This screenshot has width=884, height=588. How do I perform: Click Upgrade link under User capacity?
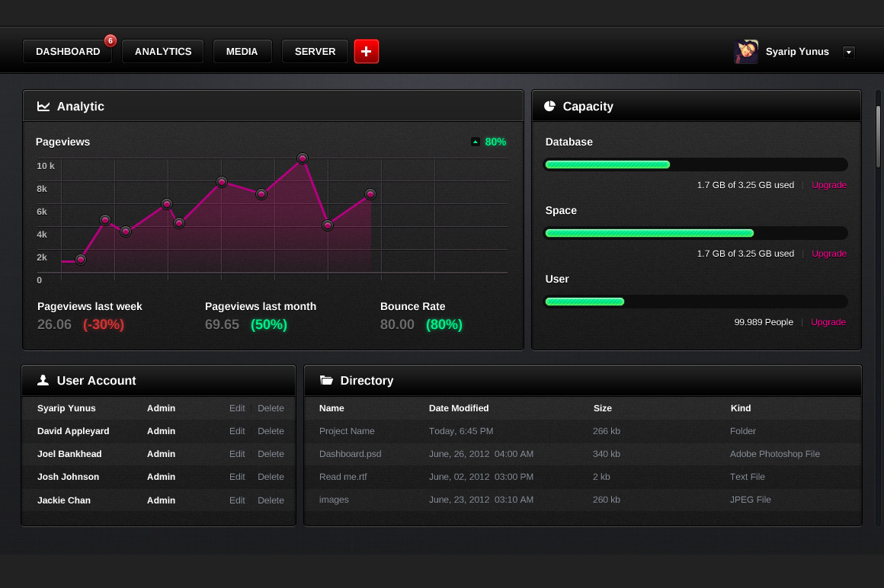828,322
